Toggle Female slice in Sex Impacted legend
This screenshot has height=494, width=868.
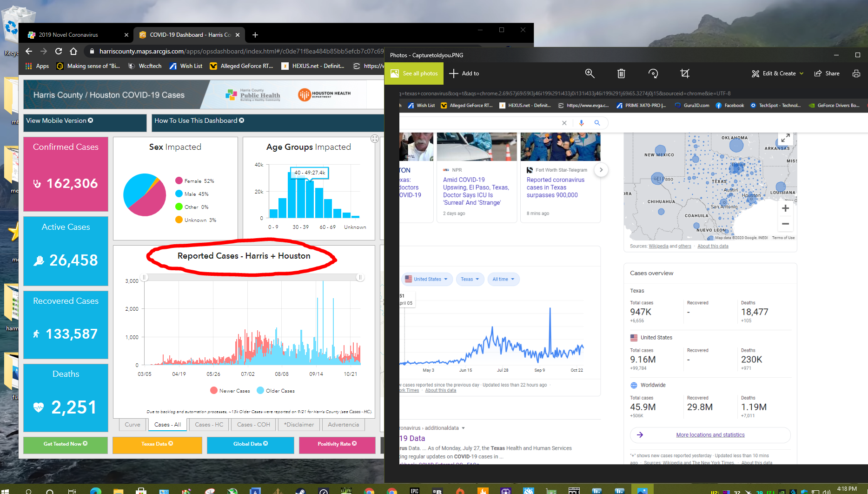tap(195, 181)
